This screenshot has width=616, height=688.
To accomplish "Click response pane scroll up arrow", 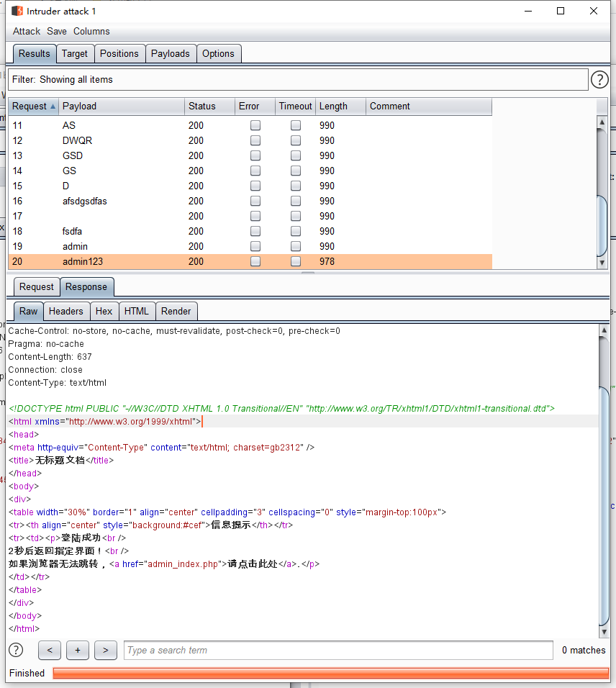I will tap(604, 330).
